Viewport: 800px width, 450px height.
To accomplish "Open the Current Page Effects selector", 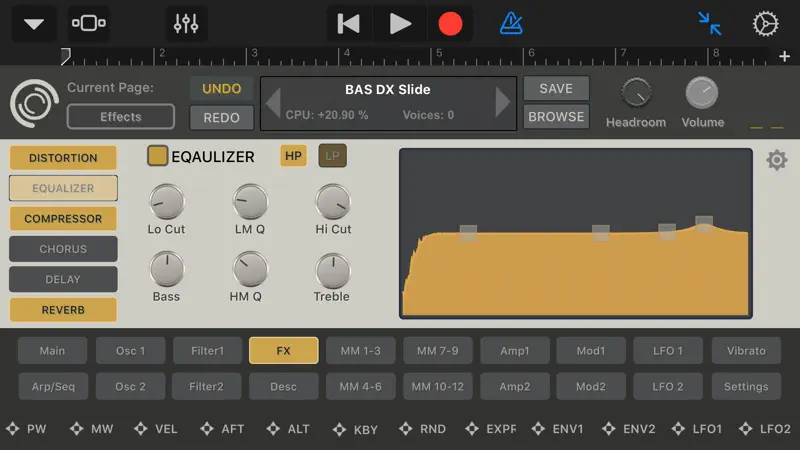I will click(120, 117).
